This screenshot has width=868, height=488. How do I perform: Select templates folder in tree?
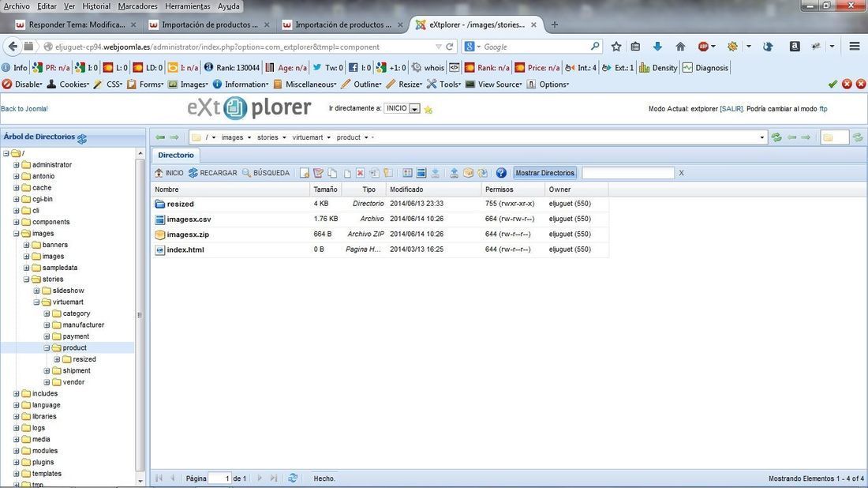[47, 474]
